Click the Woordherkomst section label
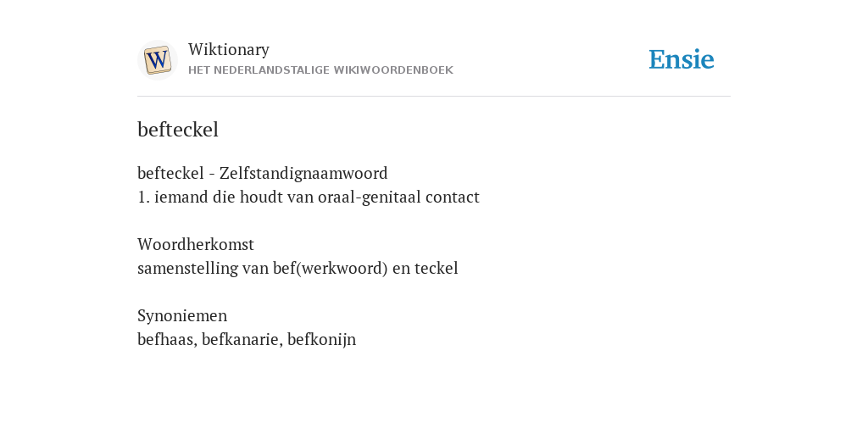Image resolution: width=868 pixels, height=434 pixels. [196, 245]
